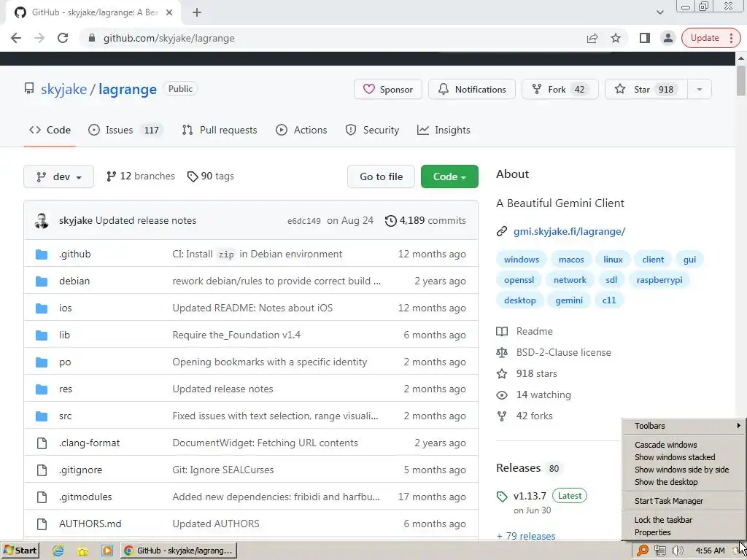The width and height of the screenshot is (747, 560).
Task: Open skyjake avatar in commit row
Action: coord(42,220)
